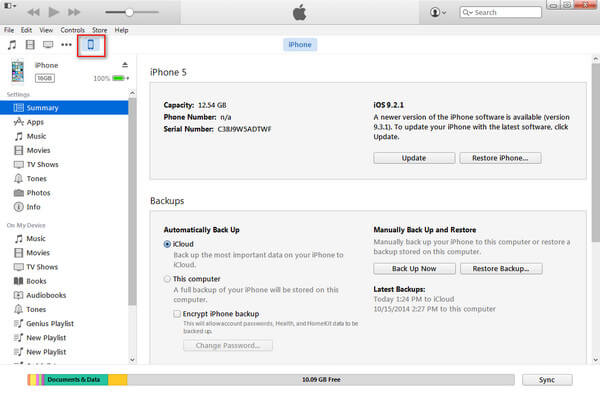The image size is (600, 395).
Task: Open the File menu
Action: 9,30
